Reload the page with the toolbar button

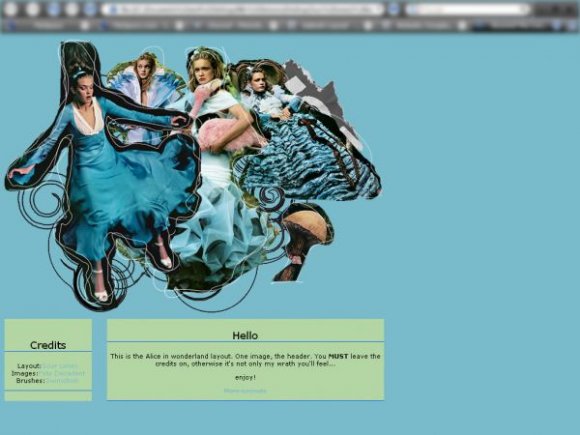pos(54,9)
